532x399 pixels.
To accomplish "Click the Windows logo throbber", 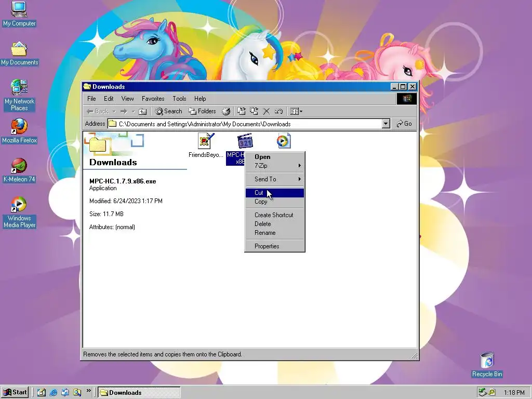I will pyautogui.click(x=406, y=99).
